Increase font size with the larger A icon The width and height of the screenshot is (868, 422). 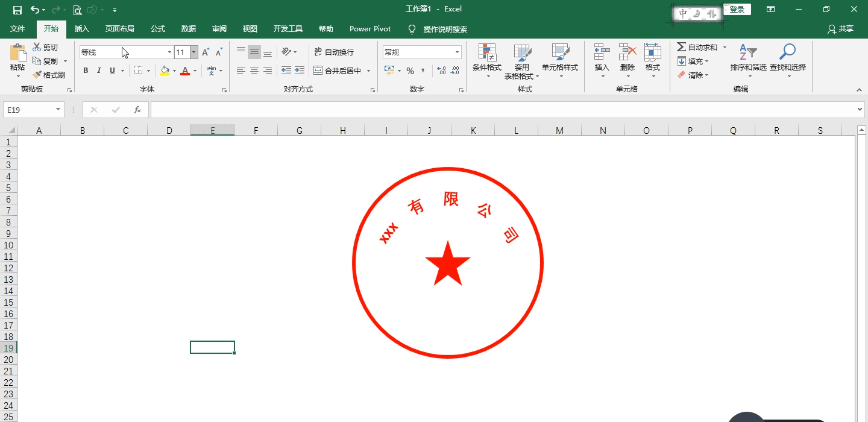[206, 52]
